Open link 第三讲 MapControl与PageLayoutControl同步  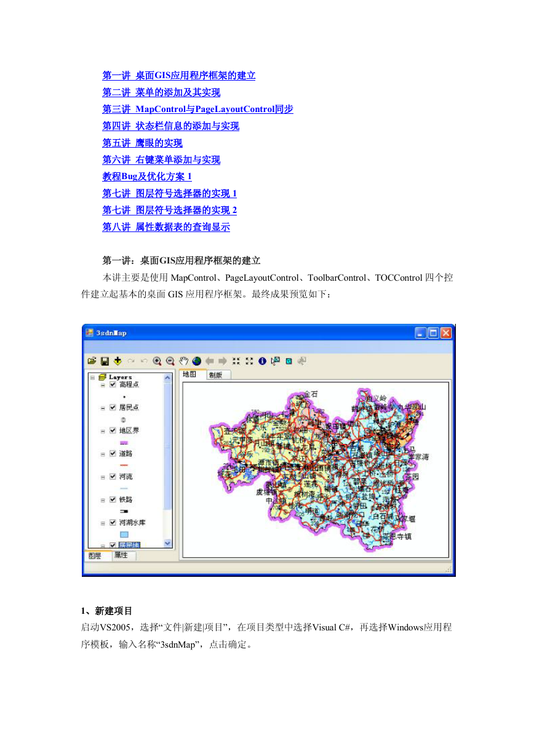pyautogui.click(x=197, y=109)
